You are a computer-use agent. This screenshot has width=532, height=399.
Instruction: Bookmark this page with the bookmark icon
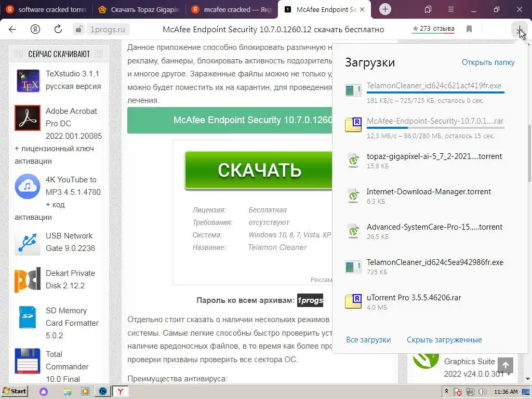tap(469, 29)
